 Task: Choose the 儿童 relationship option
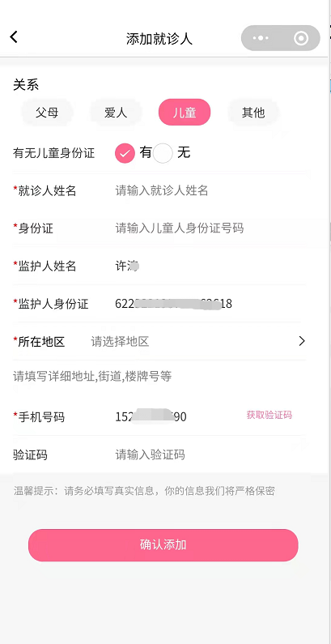point(185,112)
